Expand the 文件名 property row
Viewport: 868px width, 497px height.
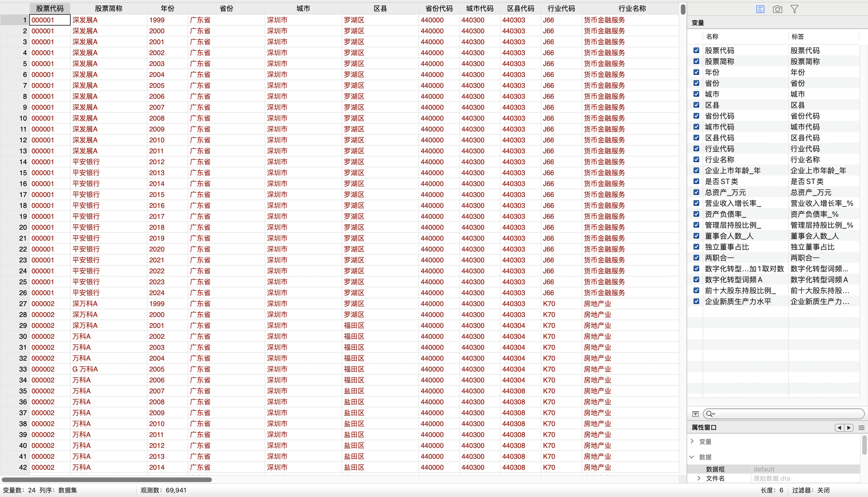pyautogui.click(x=699, y=478)
